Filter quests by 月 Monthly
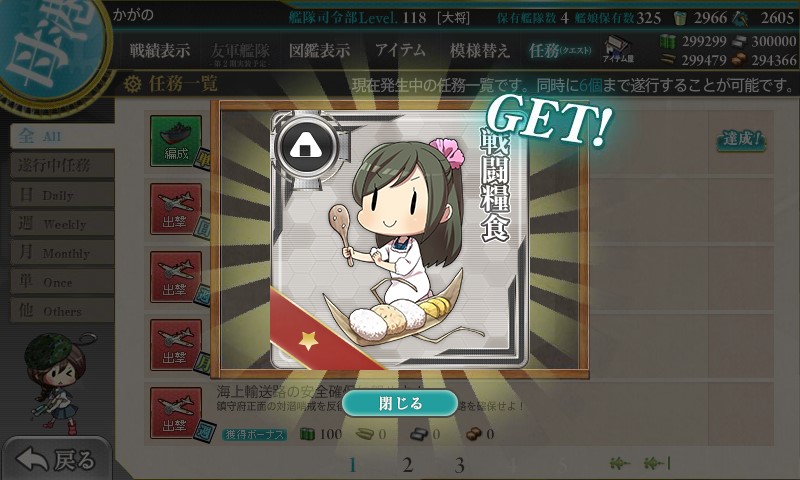 pyautogui.click(x=61, y=253)
